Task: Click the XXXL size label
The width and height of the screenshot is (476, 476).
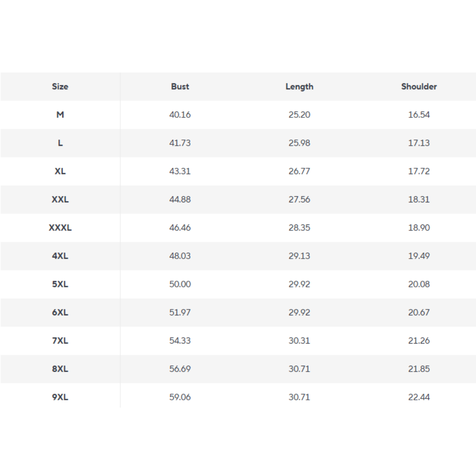Action: click(60, 228)
